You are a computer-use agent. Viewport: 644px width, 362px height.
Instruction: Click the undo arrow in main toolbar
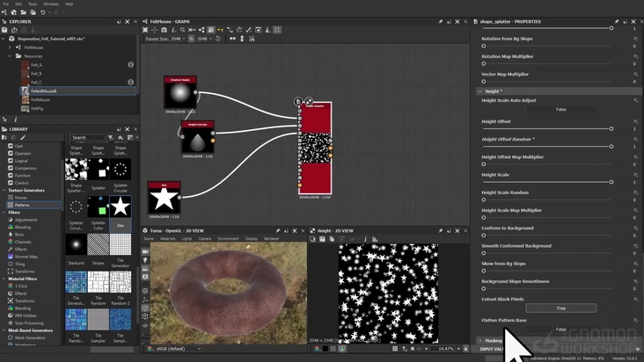point(42,12)
